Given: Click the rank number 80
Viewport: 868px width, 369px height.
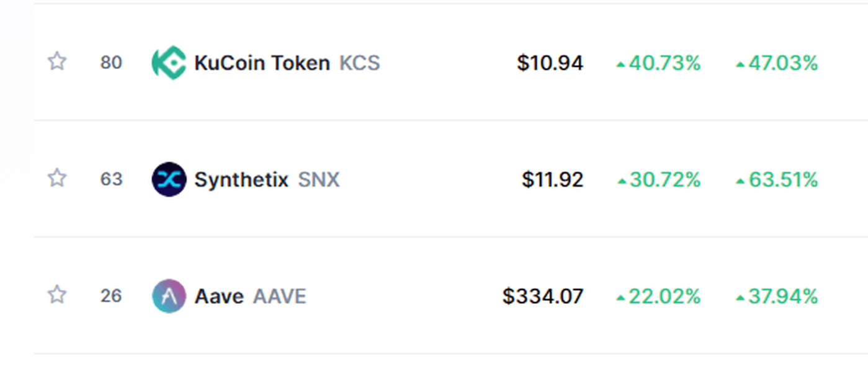Looking at the screenshot, I should point(111,63).
